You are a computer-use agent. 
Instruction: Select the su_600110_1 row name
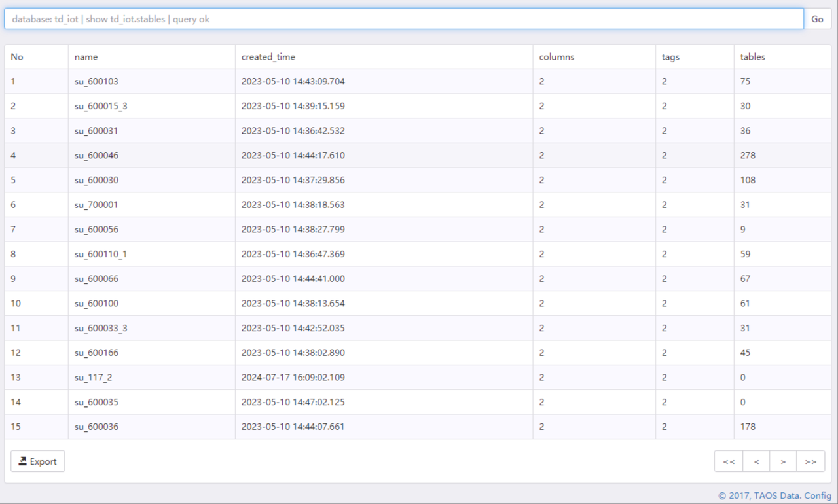[x=101, y=254]
